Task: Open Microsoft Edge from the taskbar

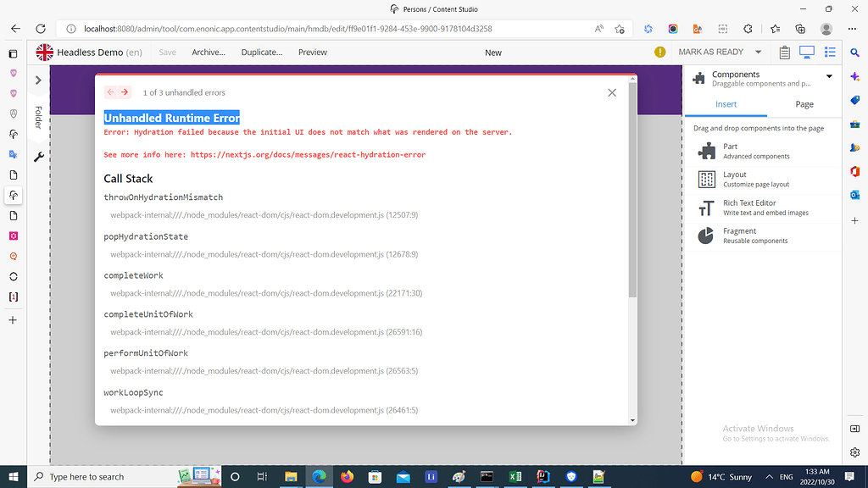Action: click(x=318, y=476)
